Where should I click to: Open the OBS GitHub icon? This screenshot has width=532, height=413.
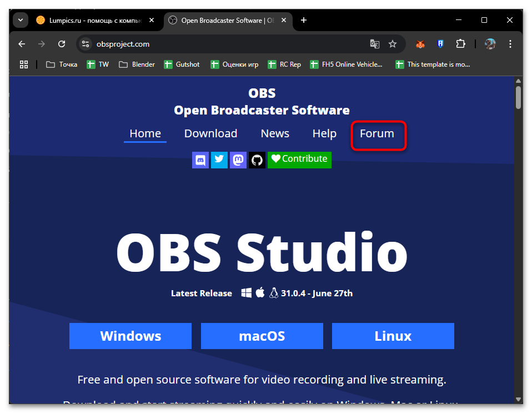pyautogui.click(x=257, y=160)
